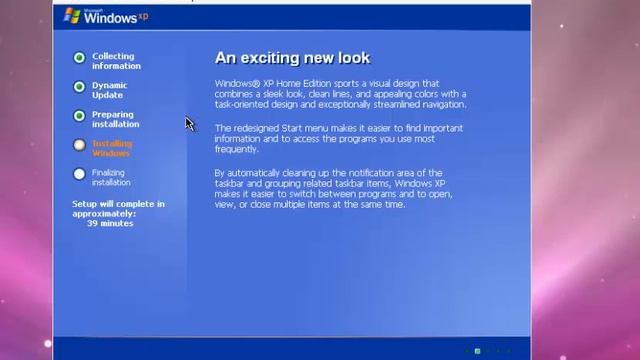Click the white bullet beside Finalizing installation
Viewport: 640px width, 360px height.
pos(79,174)
